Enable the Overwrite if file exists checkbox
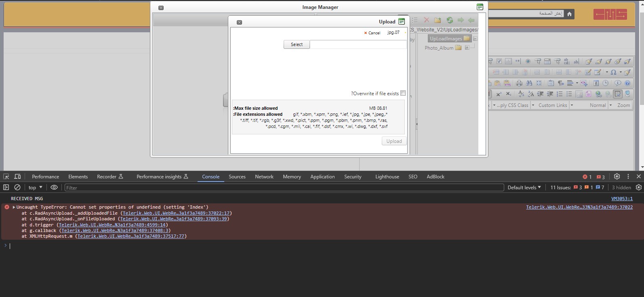The height and width of the screenshot is (297, 644). tap(403, 93)
